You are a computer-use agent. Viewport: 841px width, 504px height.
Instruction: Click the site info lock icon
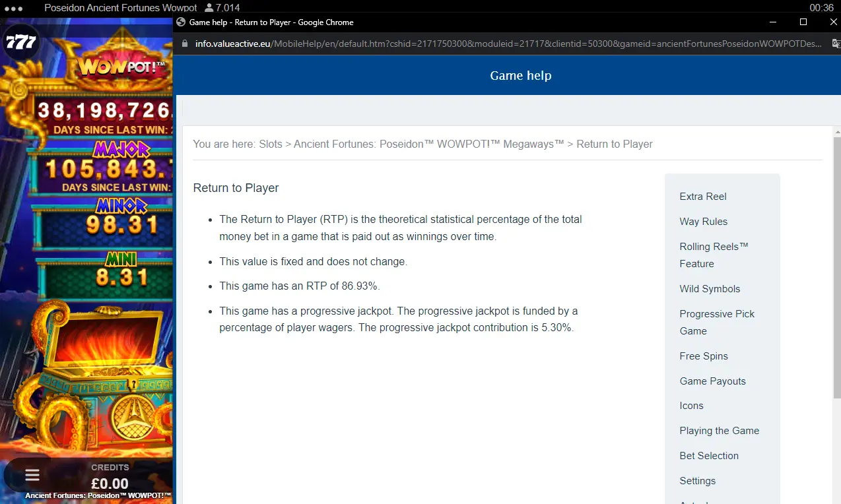tap(185, 44)
